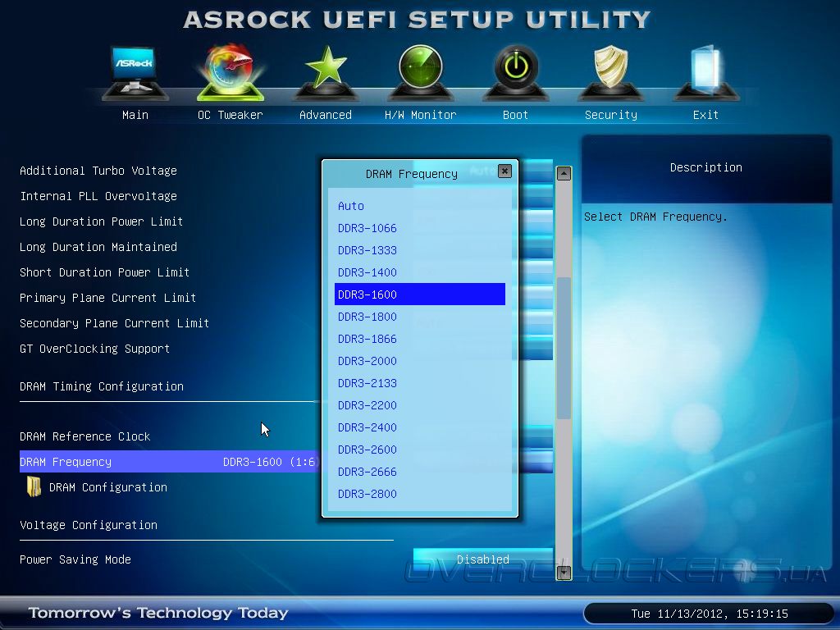Open the Security shield icon
The height and width of the screenshot is (630, 840).
[610, 72]
